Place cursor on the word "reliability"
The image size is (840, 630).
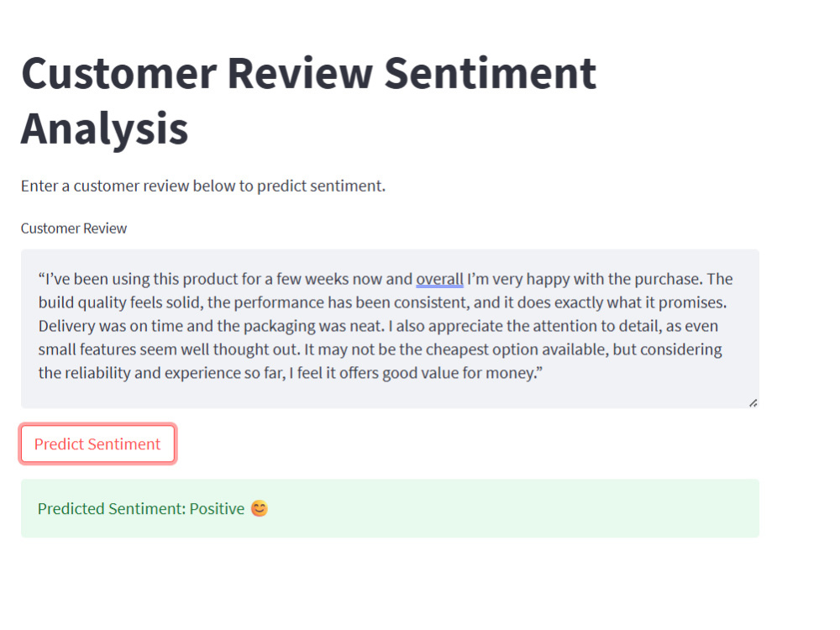pos(97,374)
